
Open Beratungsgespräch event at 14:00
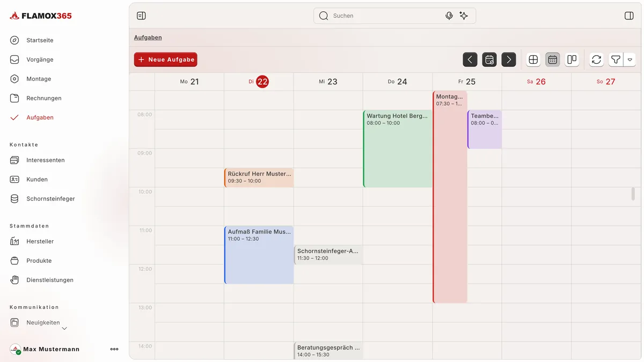point(328,351)
